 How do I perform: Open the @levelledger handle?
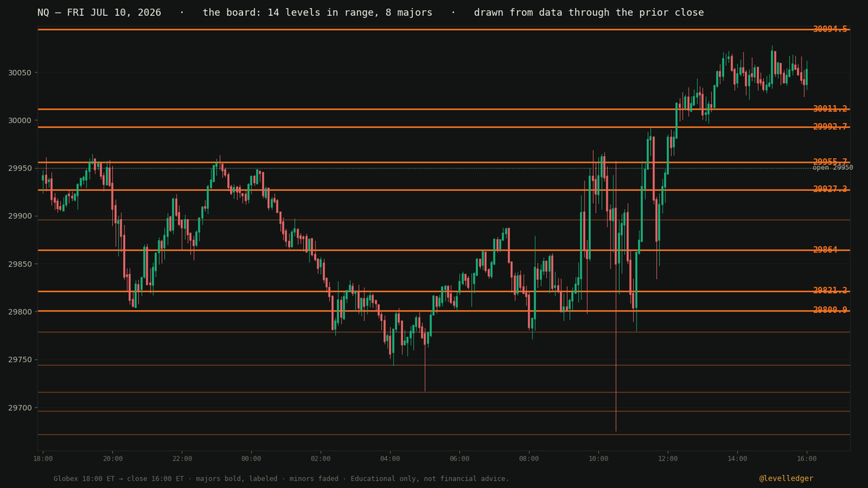(x=786, y=479)
